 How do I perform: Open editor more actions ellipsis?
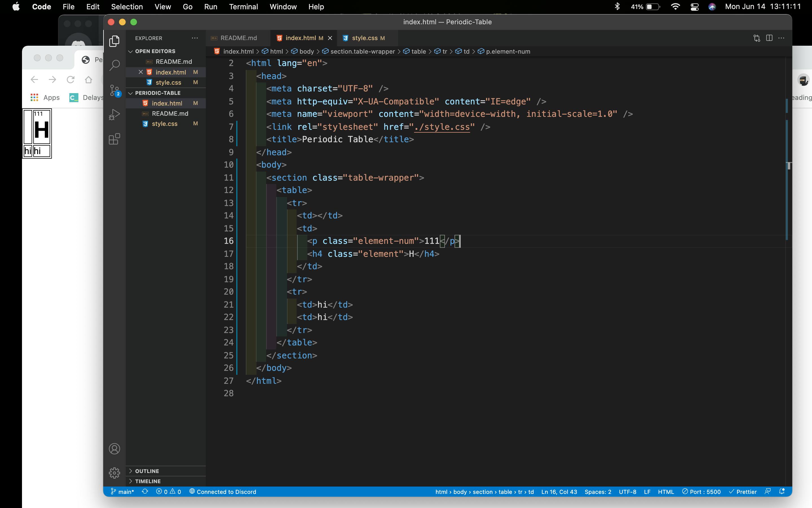[x=781, y=38]
